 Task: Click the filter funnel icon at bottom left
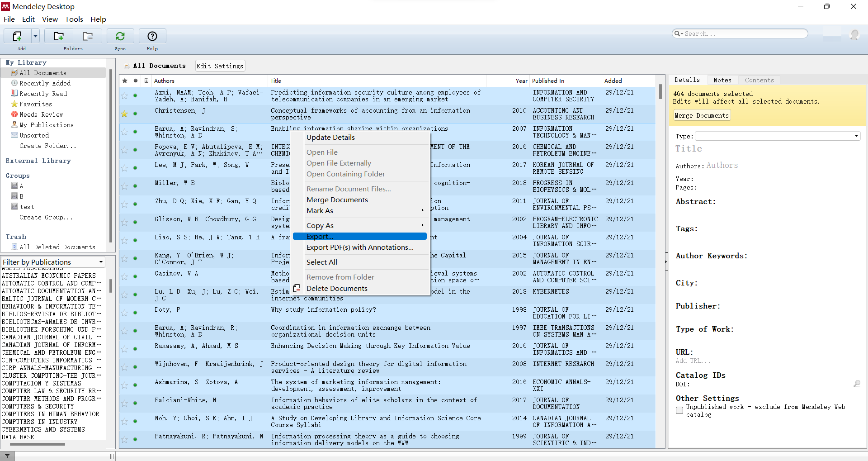tap(7, 456)
